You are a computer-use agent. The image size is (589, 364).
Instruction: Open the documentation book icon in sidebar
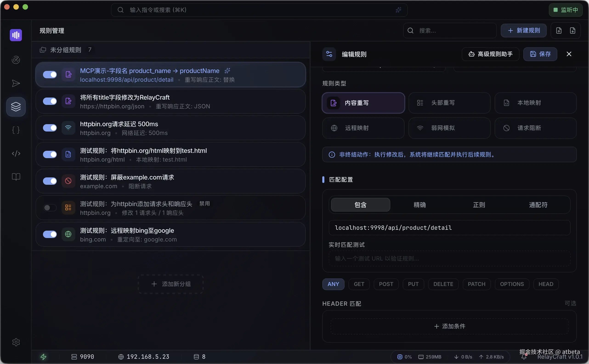(x=16, y=177)
